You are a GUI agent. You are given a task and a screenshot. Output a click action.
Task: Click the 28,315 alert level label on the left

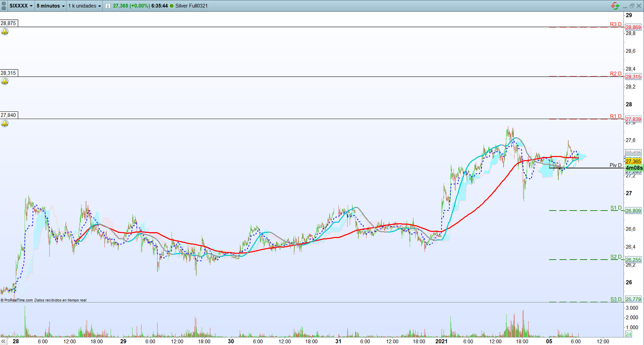9,73
